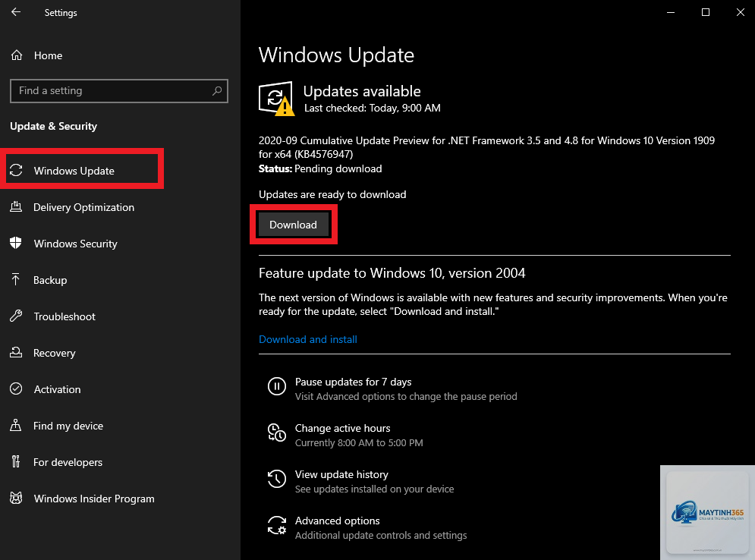The width and height of the screenshot is (755, 560).
Task: Click the back arrow icon in Settings
Action: click(x=16, y=12)
